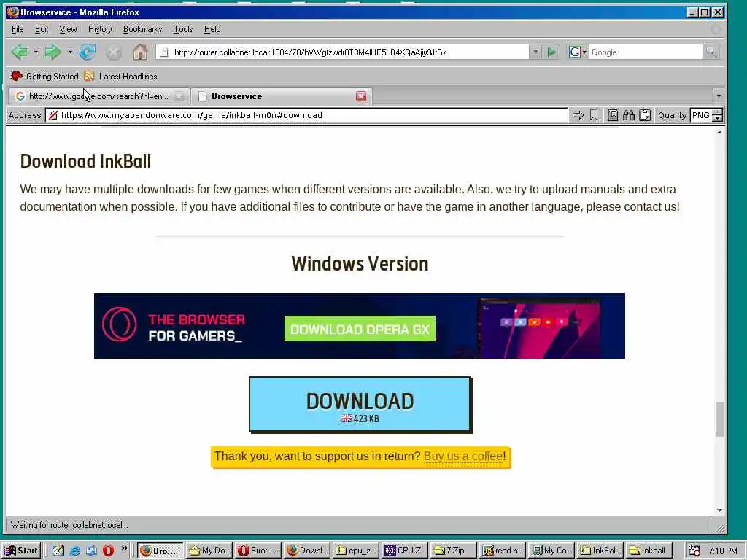The height and width of the screenshot is (560, 747).
Task: Switch to the cpu_z folder taskbar button
Action: (355, 551)
